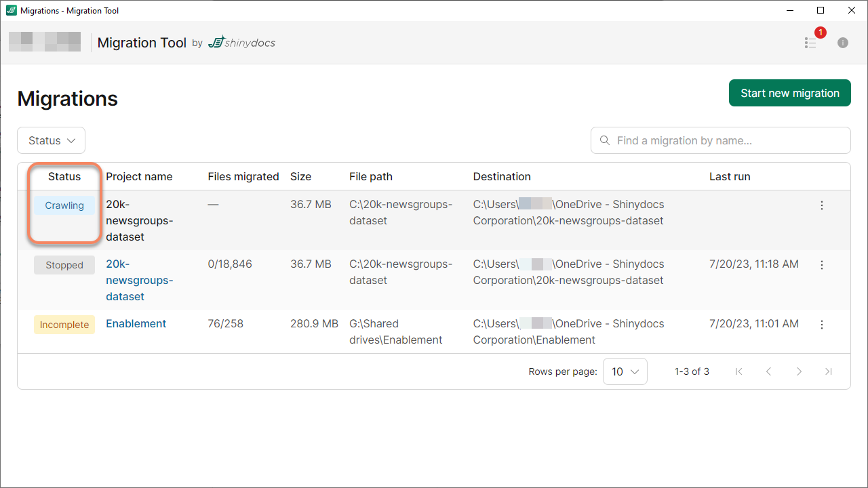
Task: Click the shinydocs logo in header
Action: coord(241,43)
